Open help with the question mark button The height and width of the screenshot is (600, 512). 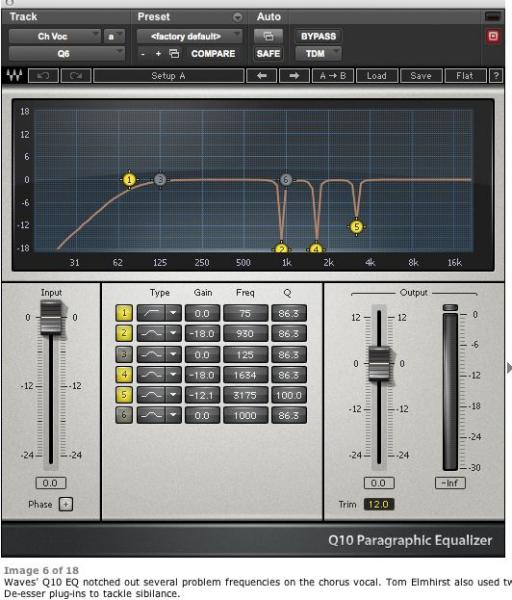(x=496, y=76)
